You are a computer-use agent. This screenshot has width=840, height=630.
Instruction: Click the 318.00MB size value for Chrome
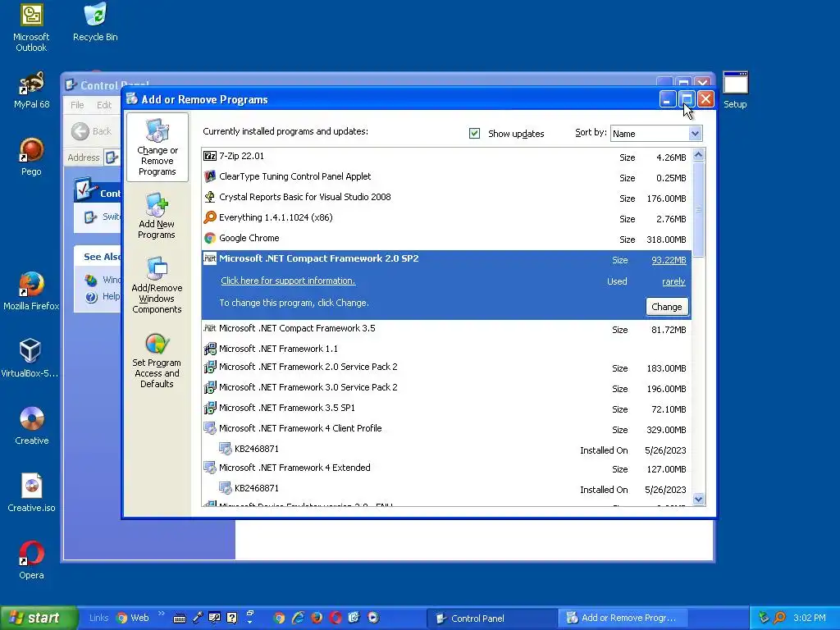666,240
